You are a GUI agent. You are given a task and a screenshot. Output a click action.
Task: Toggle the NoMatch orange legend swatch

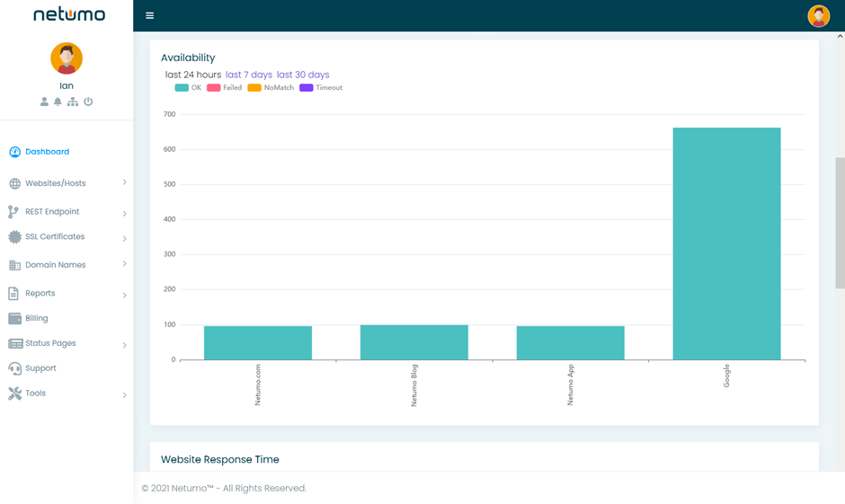pos(254,88)
